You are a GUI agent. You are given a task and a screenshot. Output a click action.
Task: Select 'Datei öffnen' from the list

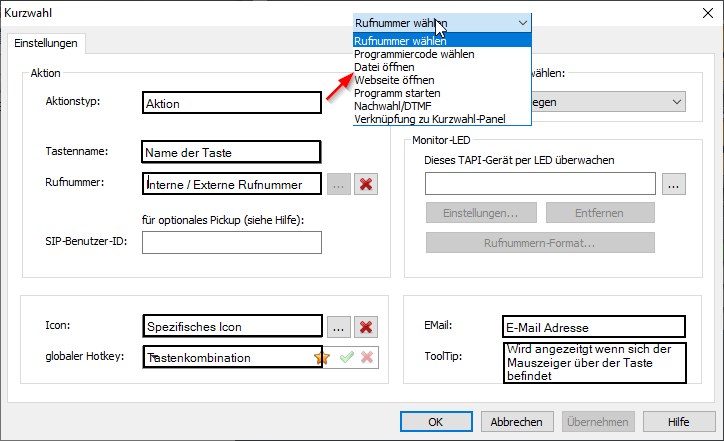384,67
